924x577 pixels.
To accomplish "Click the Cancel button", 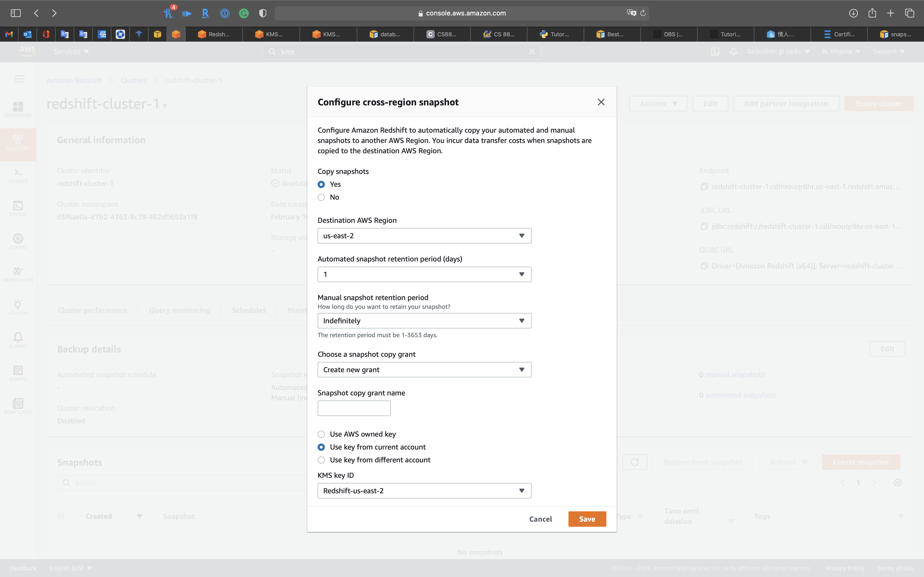I will click(x=540, y=519).
